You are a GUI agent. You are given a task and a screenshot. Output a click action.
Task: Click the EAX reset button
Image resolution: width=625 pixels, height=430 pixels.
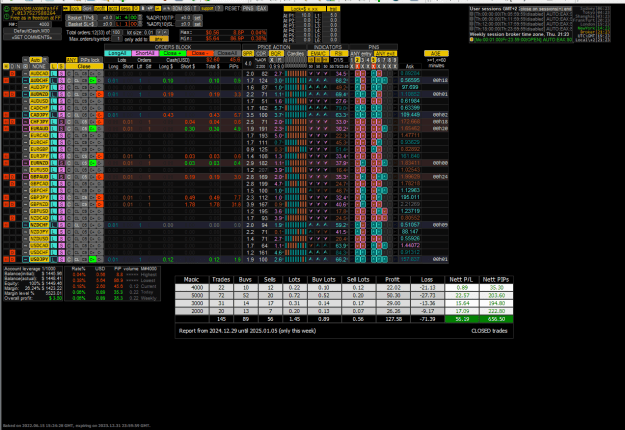(x=261, y=8)
